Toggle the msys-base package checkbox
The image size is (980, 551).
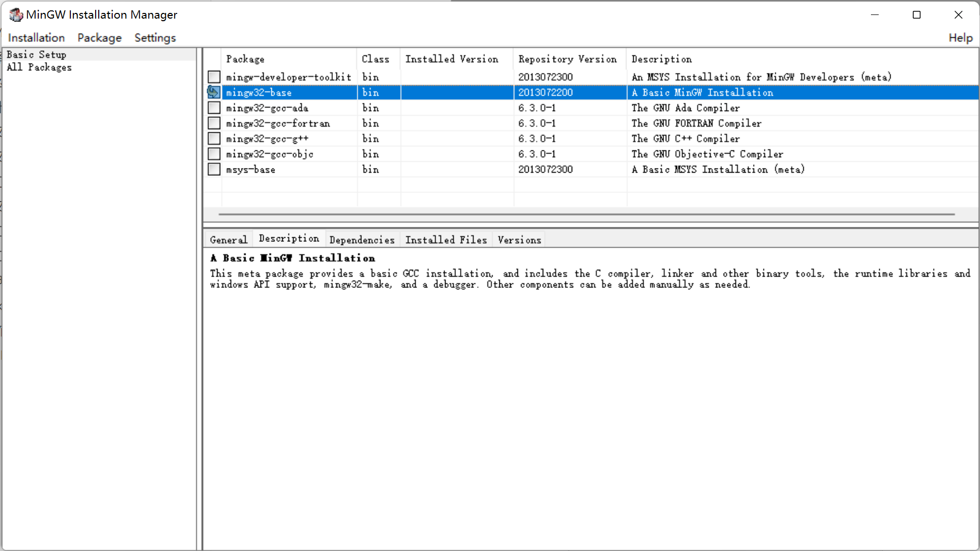click(x=213, y=170)
